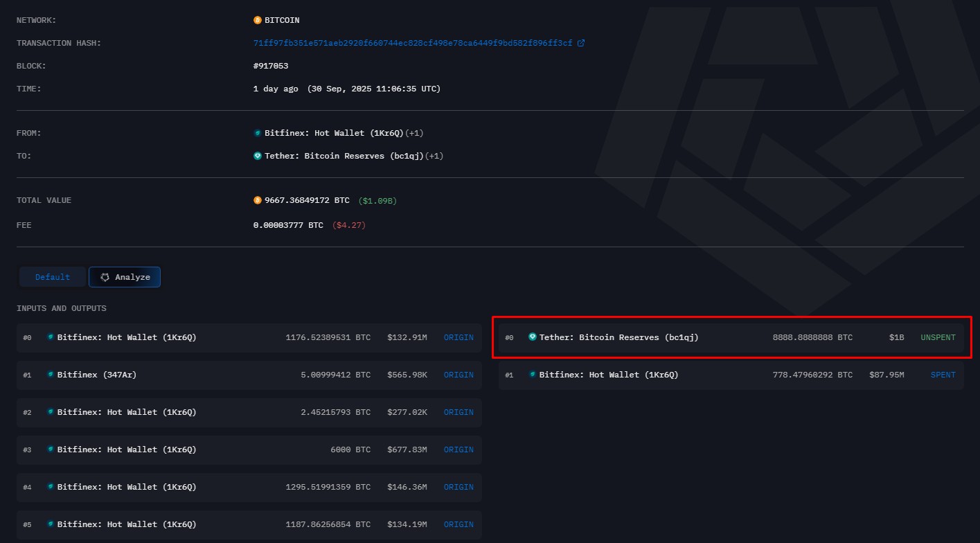Open the transaction hash link
The width and height of the screenshot is (980, 543).
(413, 43)
